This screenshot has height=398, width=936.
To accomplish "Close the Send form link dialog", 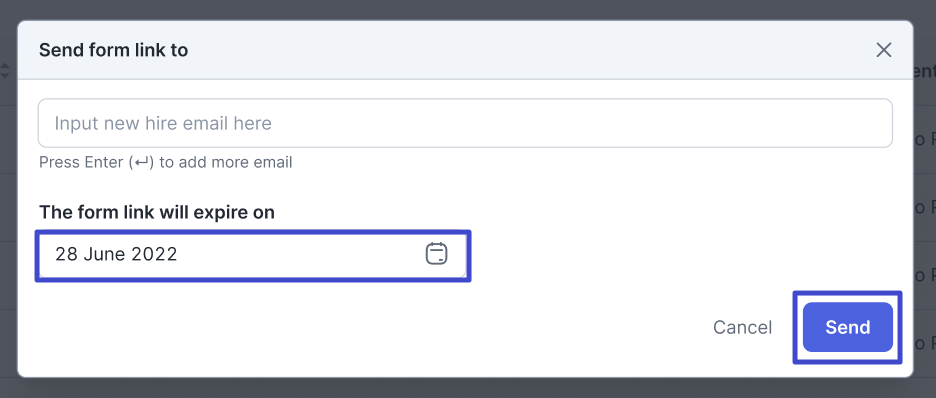I will 883,50.
